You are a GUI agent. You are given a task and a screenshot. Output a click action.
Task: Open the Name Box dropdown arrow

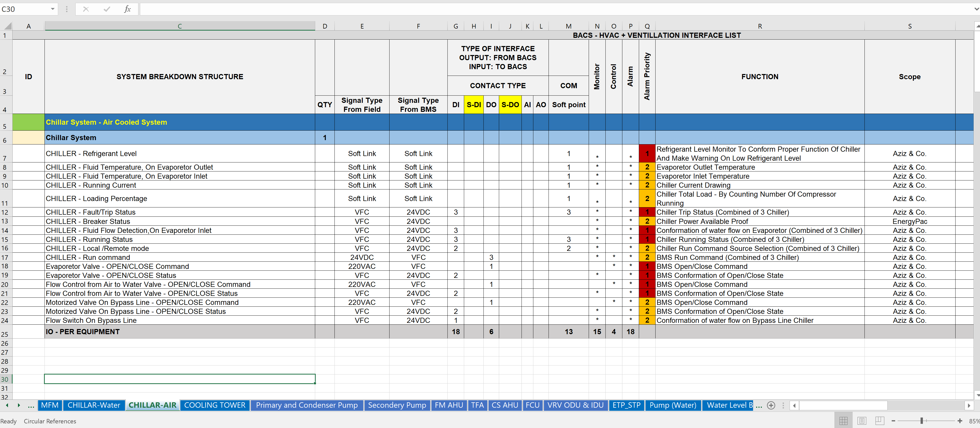(52, 9)
